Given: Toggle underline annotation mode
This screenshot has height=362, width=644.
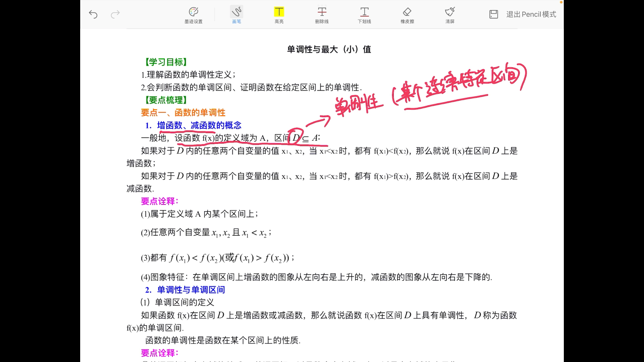Looking at the screenshot, I should click(x=364, y=14).
